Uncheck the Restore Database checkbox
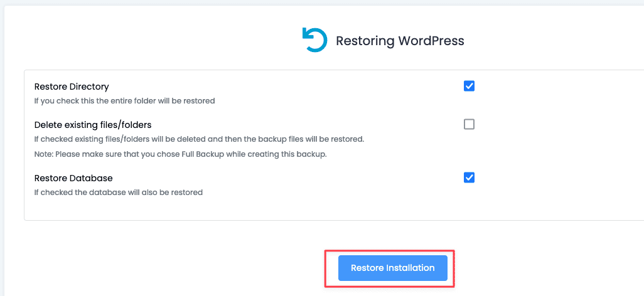644x296 pixels. [x=469, y=177]
